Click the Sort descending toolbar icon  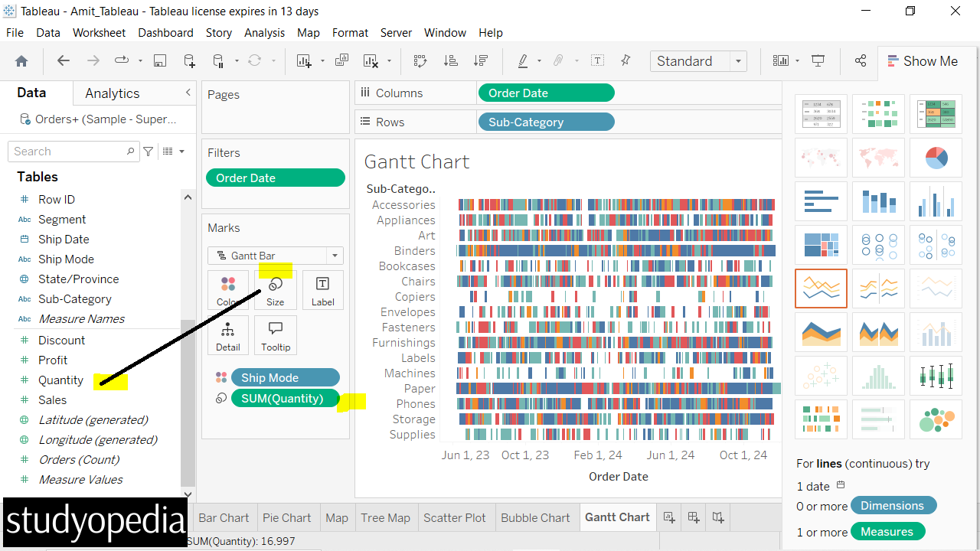click(x=481, y=61)
